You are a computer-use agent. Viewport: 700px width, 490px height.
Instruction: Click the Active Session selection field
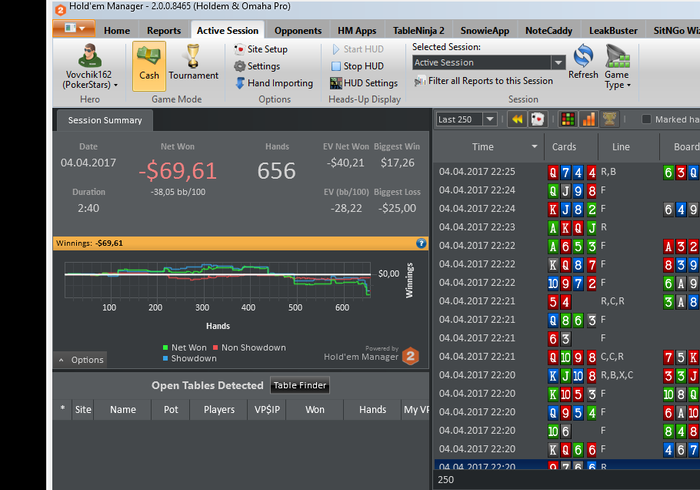[482, 62]
